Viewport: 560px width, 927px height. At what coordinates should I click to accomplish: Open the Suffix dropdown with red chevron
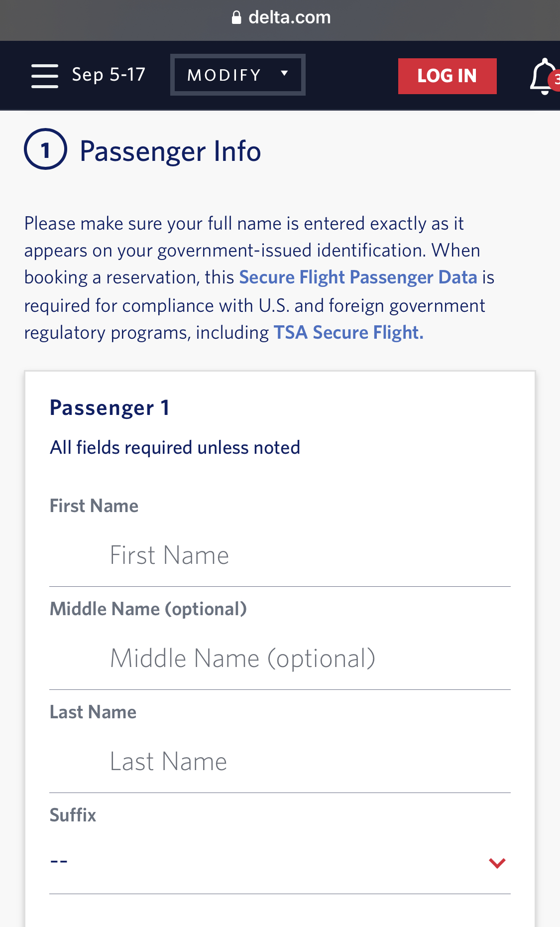(x=280, y=862)
